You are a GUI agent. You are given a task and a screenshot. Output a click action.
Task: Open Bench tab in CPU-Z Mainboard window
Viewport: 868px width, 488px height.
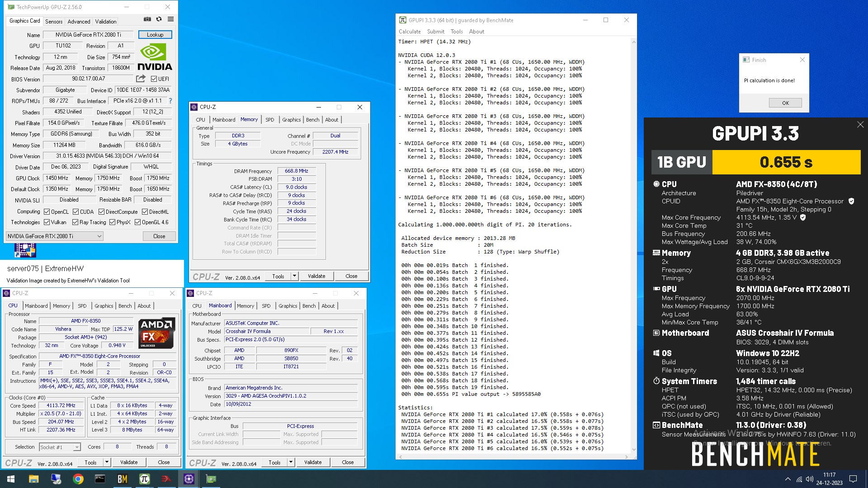click(309, 305)
